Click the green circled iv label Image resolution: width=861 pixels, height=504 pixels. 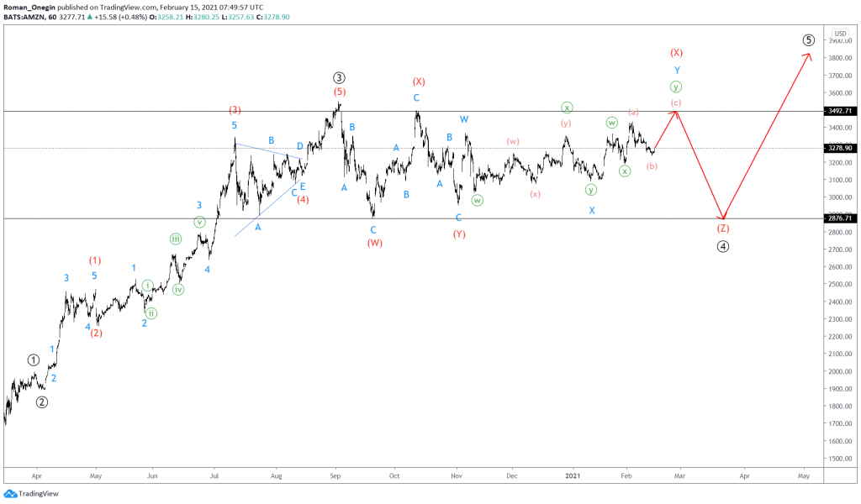(x=178, y=290)
